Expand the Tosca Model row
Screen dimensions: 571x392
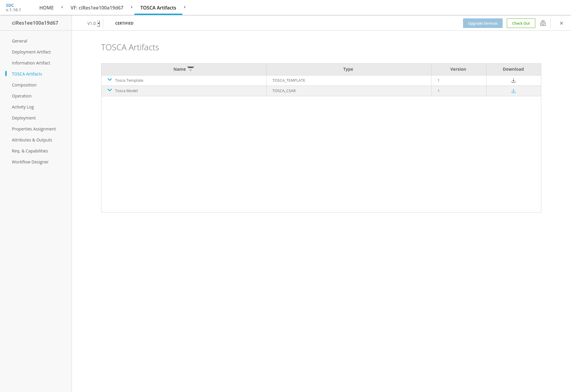coord(110,90)
